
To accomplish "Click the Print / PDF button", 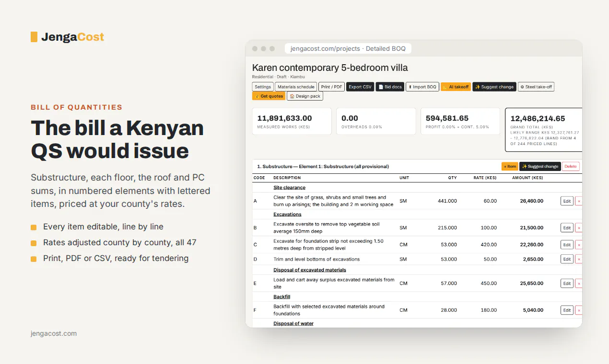I will point(332,87).
